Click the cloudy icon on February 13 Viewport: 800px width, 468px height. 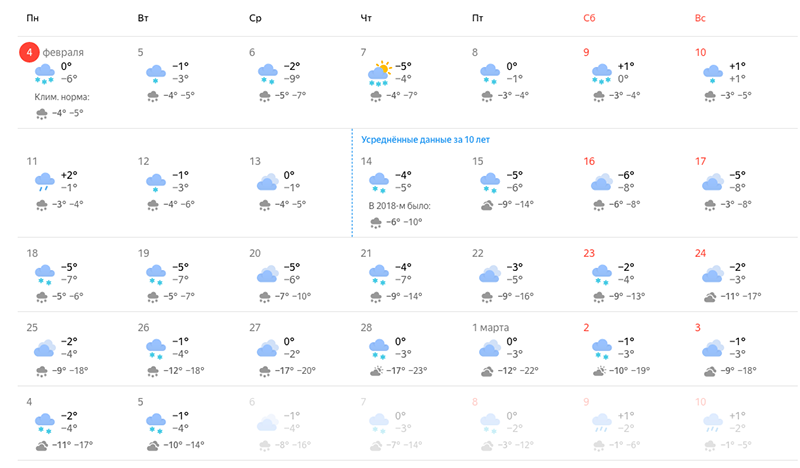click(x=267, y=182)
